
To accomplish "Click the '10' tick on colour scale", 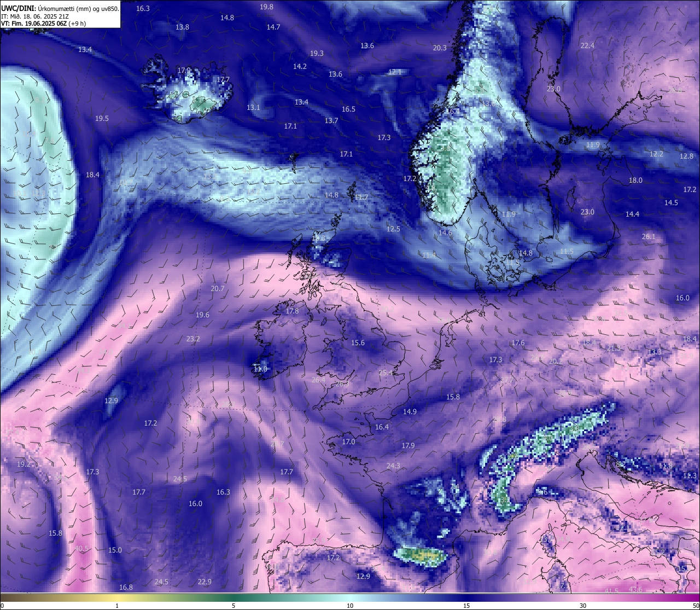I will coord(350,606).
